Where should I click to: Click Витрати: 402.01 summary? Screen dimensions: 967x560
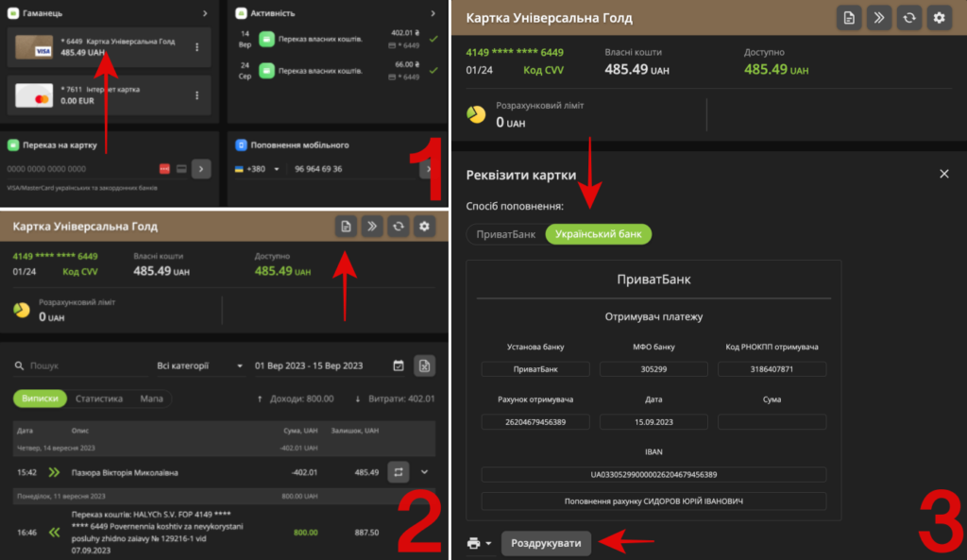(395, 399)
